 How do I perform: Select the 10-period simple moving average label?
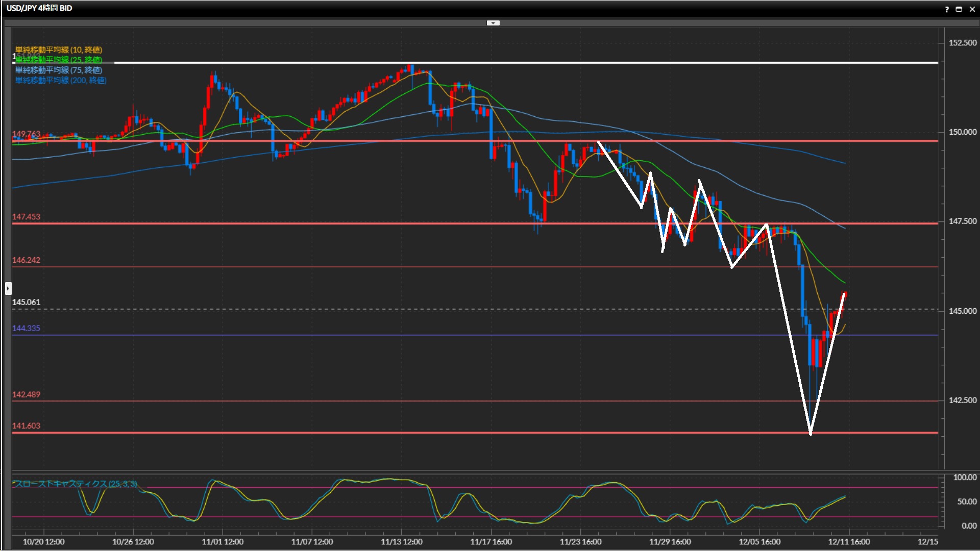59,49
